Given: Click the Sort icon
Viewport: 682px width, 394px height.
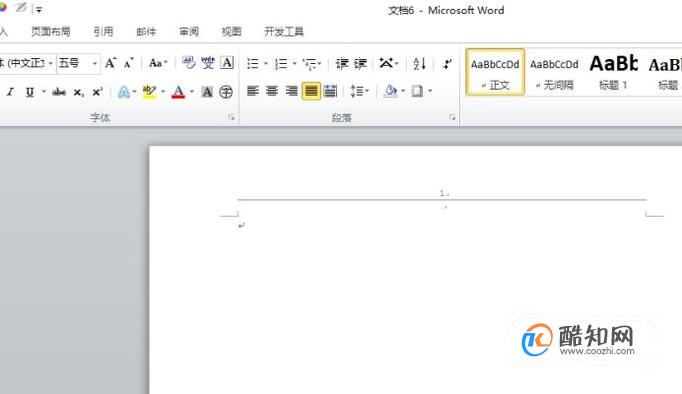Looking at the screenshot, I should pos(419,63).
